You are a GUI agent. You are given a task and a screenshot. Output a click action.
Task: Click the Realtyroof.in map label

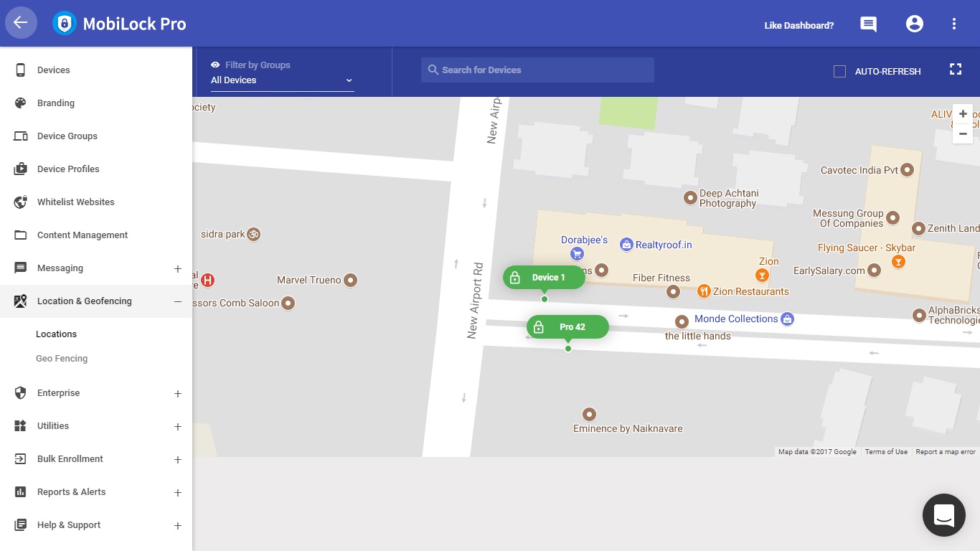tap(664, 245)
